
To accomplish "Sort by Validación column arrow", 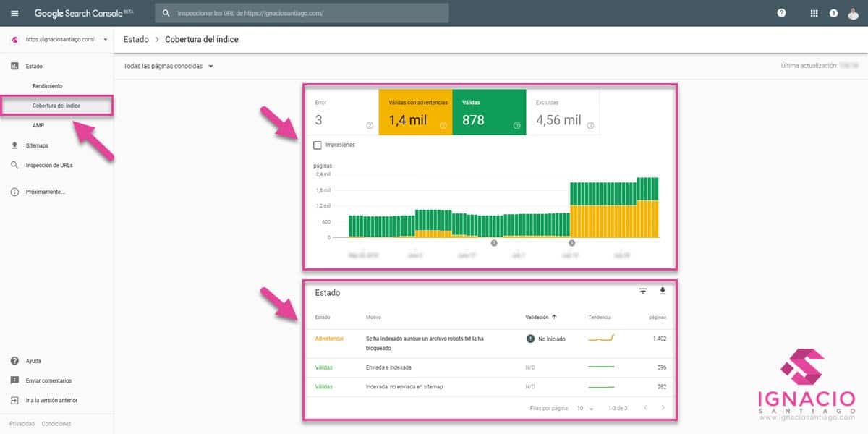I will click(555, 317).
